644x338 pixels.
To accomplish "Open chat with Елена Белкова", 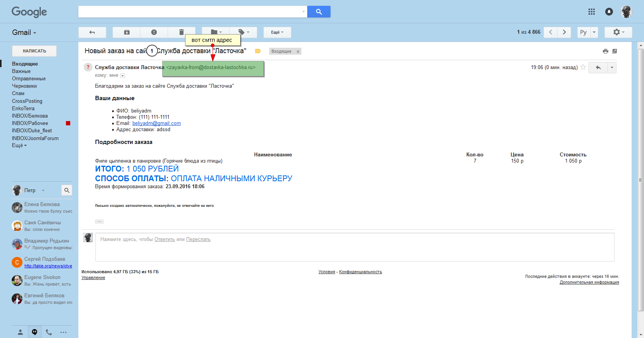I will (x=42, y=208).
